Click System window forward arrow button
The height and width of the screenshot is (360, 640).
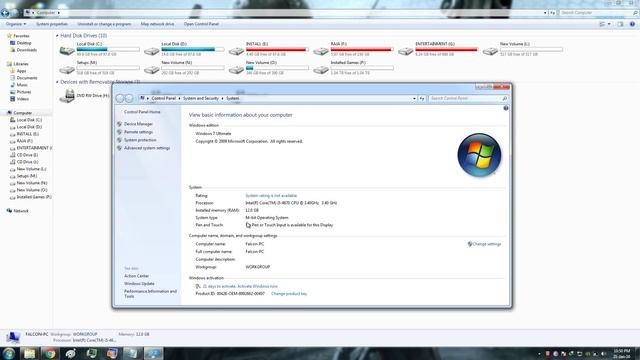pos(129,98)
